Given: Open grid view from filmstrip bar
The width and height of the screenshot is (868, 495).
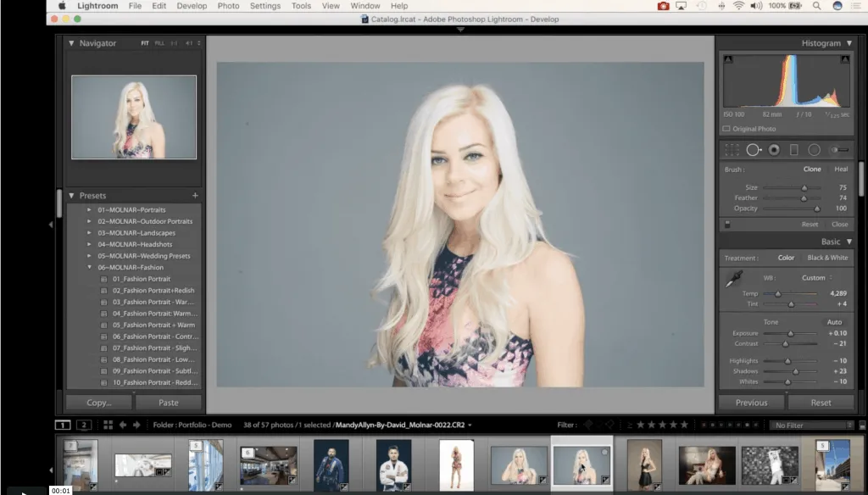Looking at the screenshot, I should coord(108,425).
